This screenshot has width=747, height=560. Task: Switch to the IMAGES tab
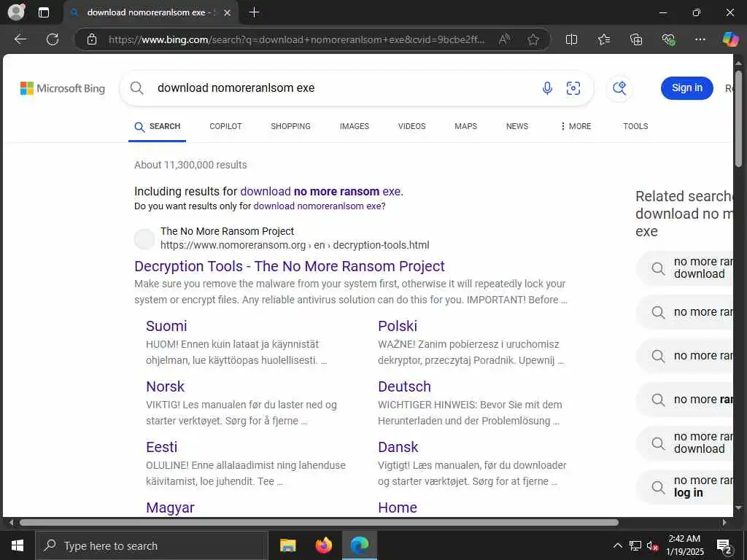click(x=355, y=126)
